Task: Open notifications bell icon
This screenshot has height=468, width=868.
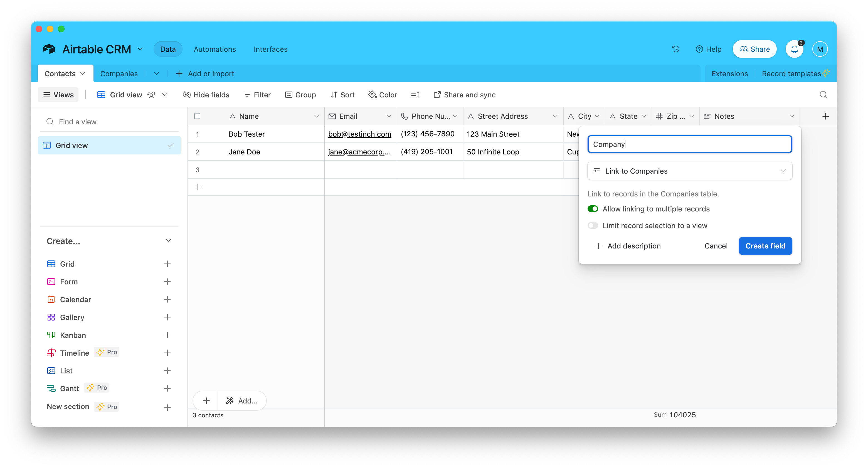Action: (794, 49)
